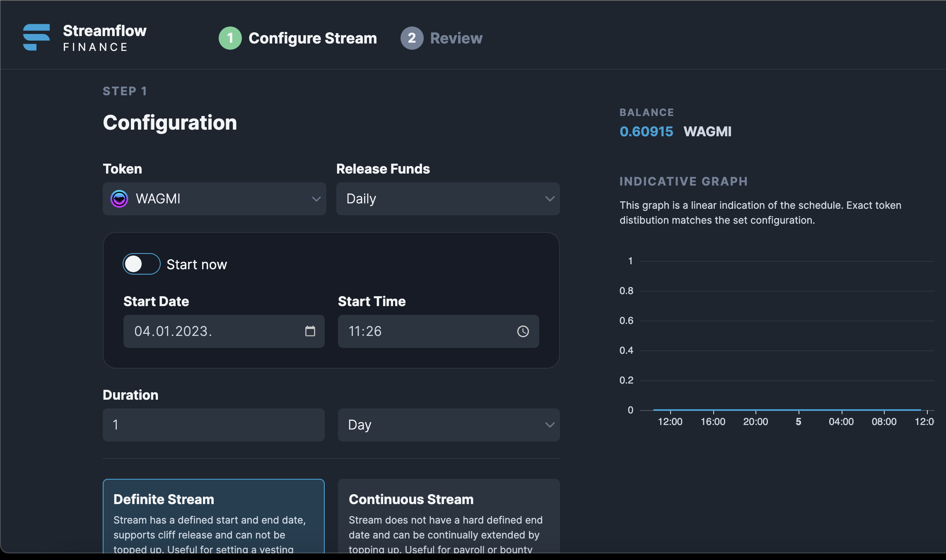946x560 pixels.
Task: Click the step 2 number badge
Action: tap(412, 38)
